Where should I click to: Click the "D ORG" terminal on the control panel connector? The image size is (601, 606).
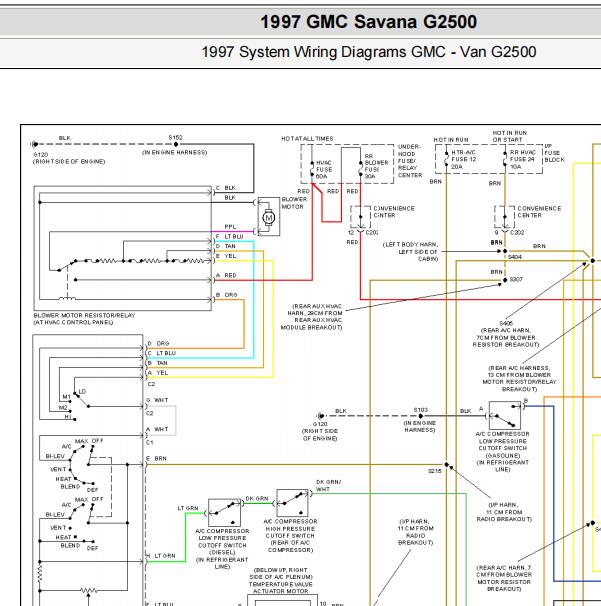(158, 343)
